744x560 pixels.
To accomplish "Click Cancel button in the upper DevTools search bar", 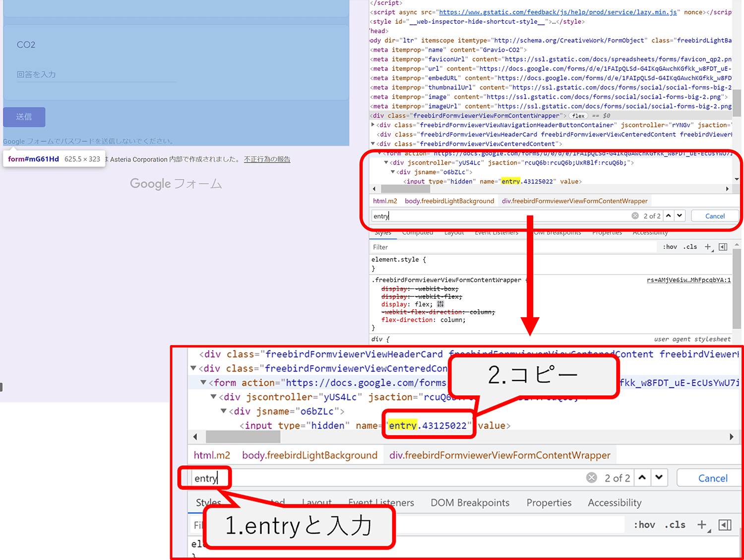I will 715,216.
